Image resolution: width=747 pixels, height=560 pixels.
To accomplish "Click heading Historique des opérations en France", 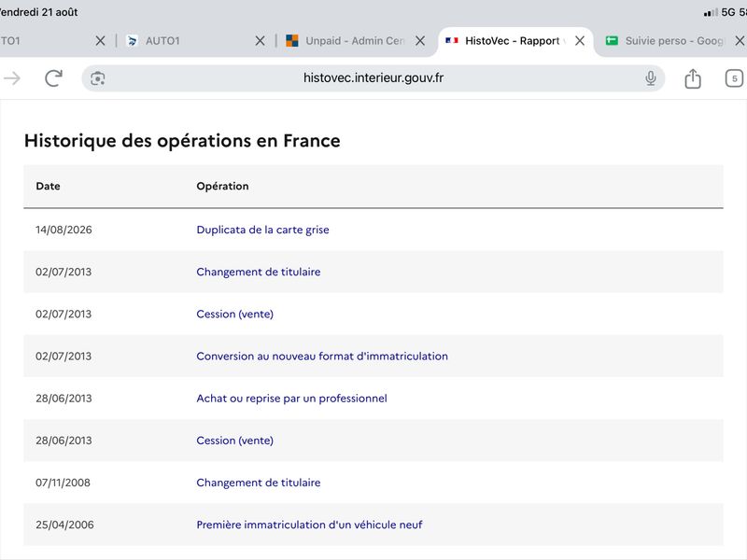I will [182, 141].
